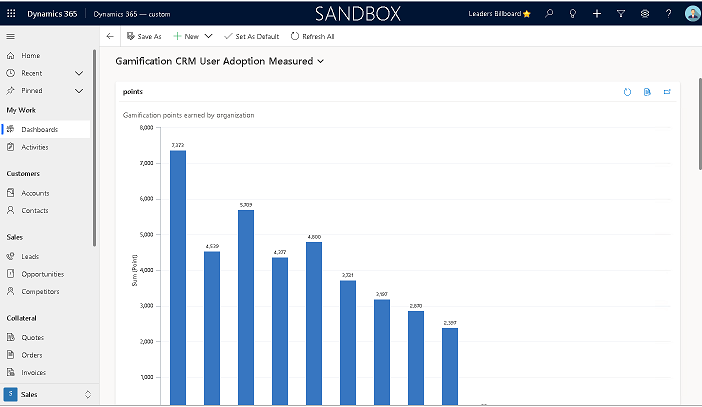Click the Leaders Billboard star link
This screenshot has height=407, width=702.
pyautogui.click(x=500, y=14)
